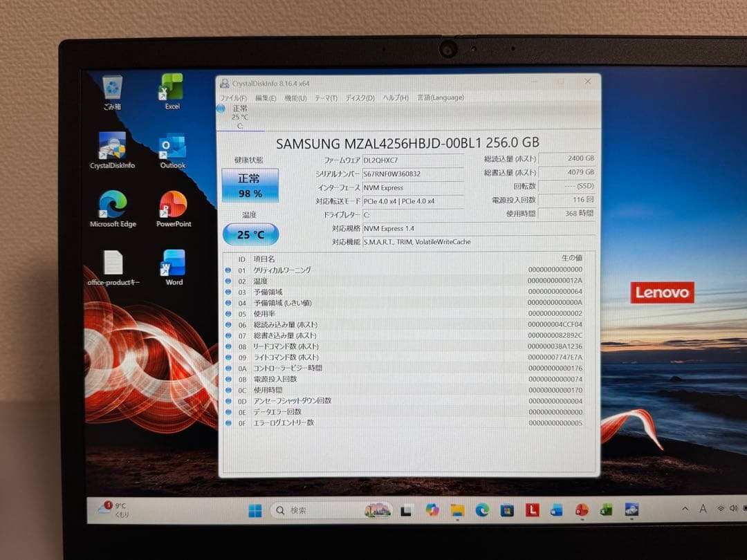Click the 生の値 column header
The width and height of the screenshot is (747, 560).
[572, 258]
